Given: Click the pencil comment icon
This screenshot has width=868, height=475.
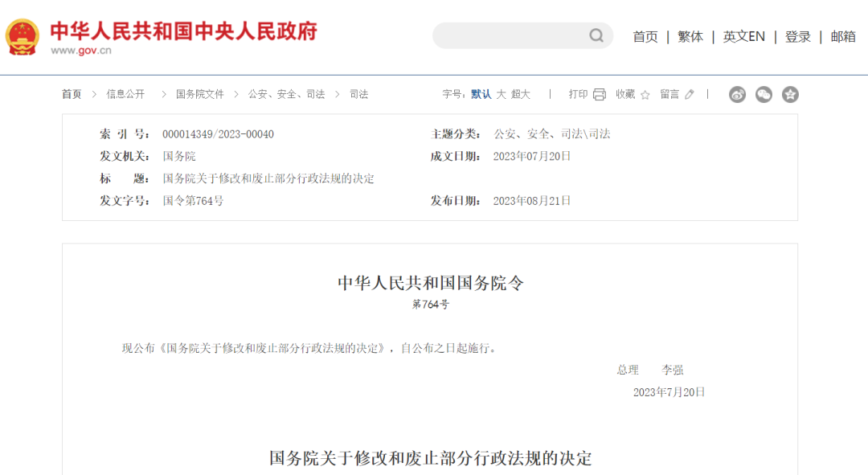Looking at the screenshot, I should [x=690, y=95].
